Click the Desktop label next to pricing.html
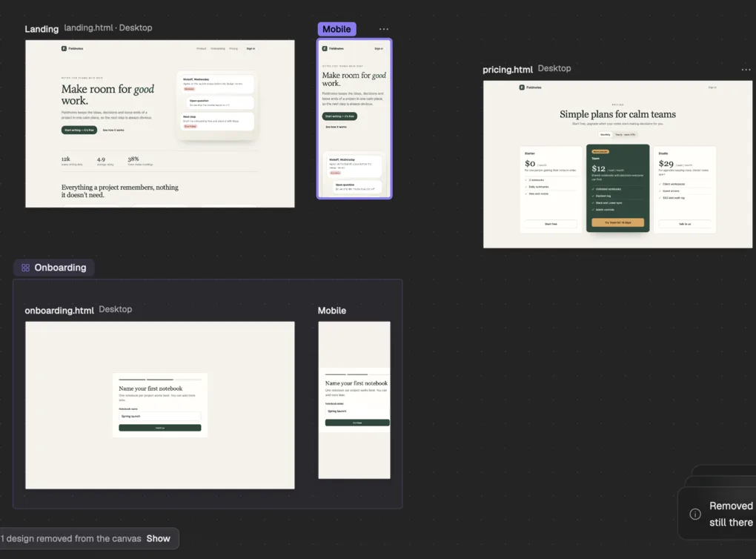The width and height of the screenshot is (756, 559). point(554,68)
